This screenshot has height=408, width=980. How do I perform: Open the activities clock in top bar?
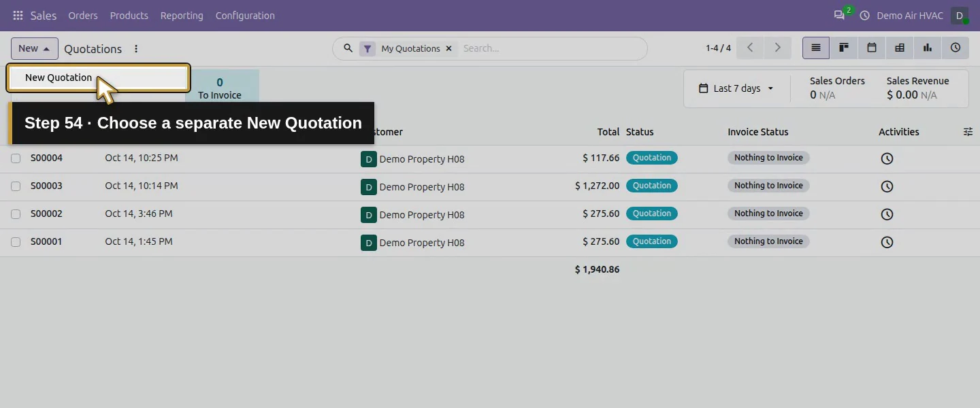pos(865,16)
